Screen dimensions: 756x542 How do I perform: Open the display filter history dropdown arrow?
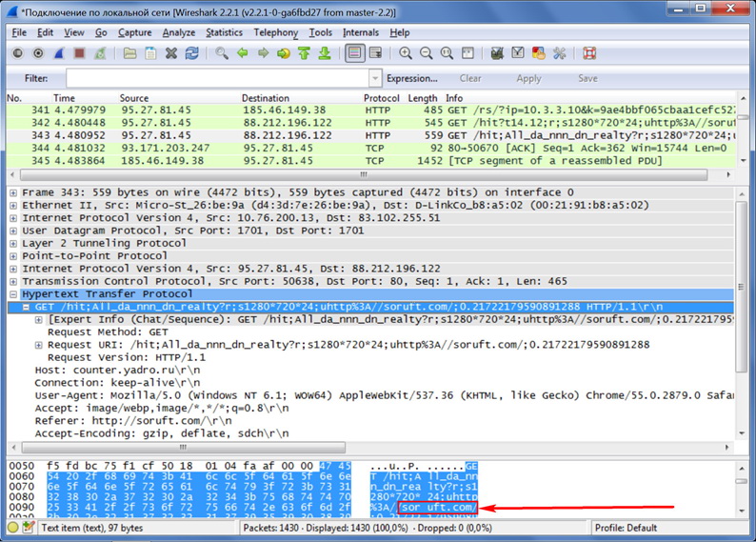[375, 79]
